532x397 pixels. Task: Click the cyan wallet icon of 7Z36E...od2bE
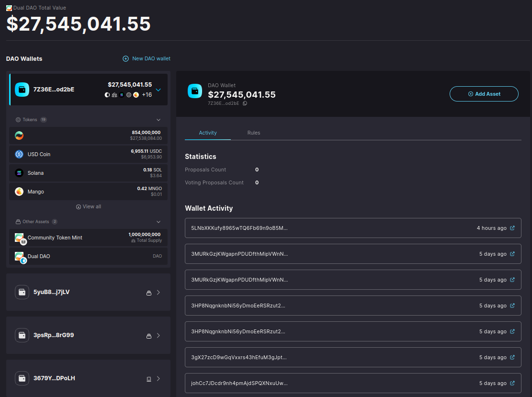(x=22, y=90)
